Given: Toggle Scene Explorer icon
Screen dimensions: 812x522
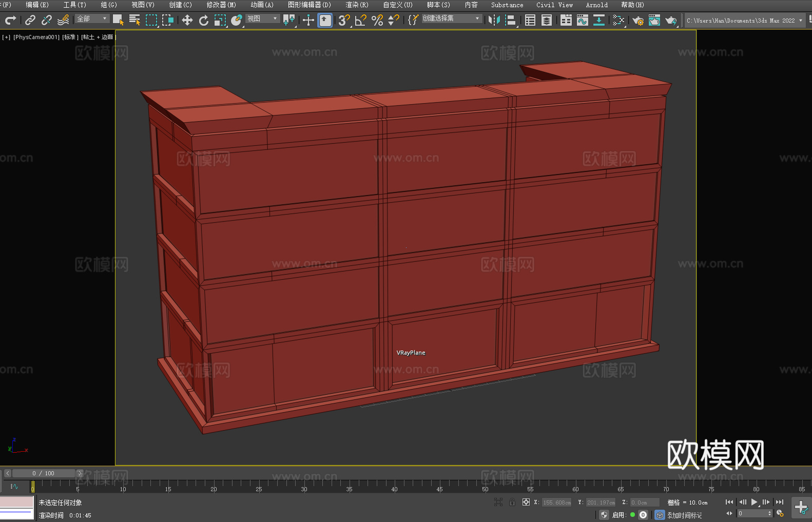Looking at the screenshot, I should coord(530,20).
